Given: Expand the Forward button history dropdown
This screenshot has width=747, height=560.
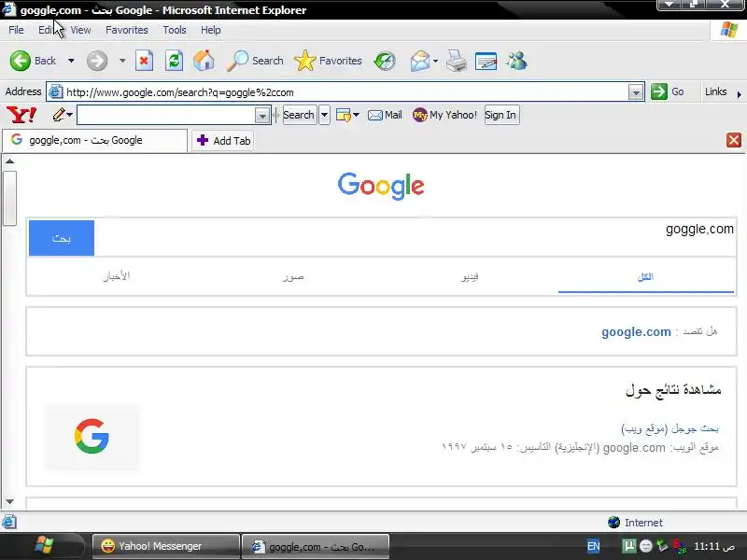Looking at the screenshot, I should point(122,61).
